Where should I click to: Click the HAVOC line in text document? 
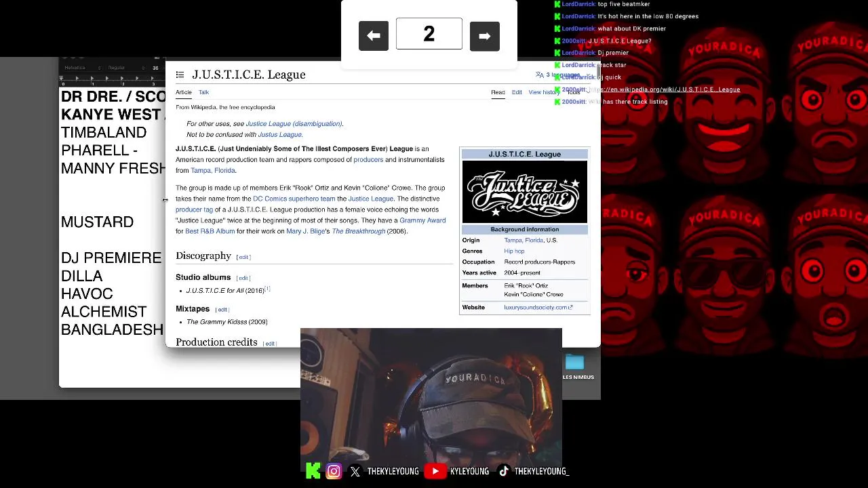87,294
